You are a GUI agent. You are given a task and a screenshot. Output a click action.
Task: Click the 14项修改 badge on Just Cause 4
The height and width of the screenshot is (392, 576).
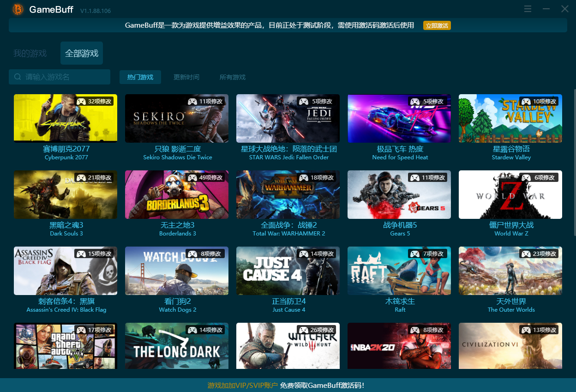pyautogui.click(x=317, y=253)
